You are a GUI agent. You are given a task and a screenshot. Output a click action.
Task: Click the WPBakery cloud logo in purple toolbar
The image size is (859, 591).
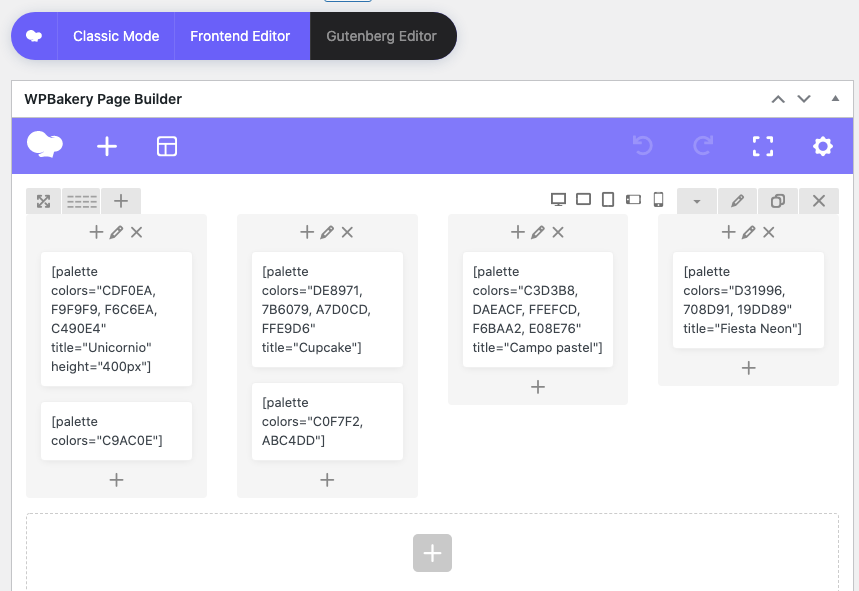pyautogui.click(x=45, y=145)
